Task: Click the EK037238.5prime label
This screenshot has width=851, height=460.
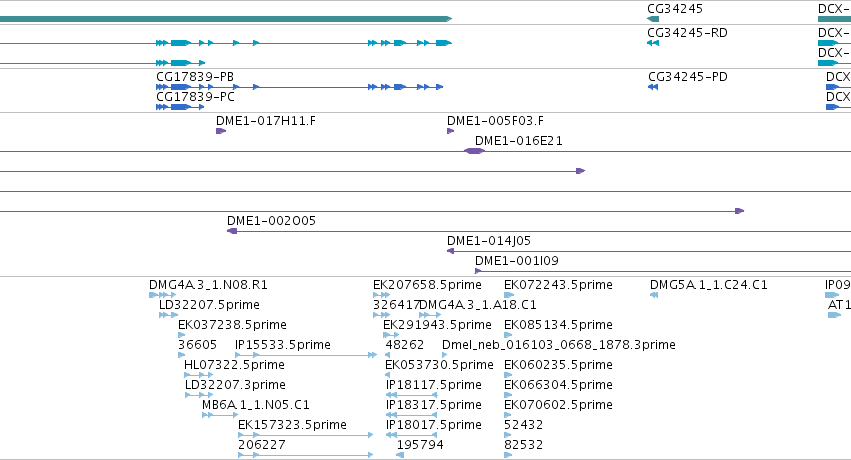Action: pyautogui.click(x=232, y=325)
